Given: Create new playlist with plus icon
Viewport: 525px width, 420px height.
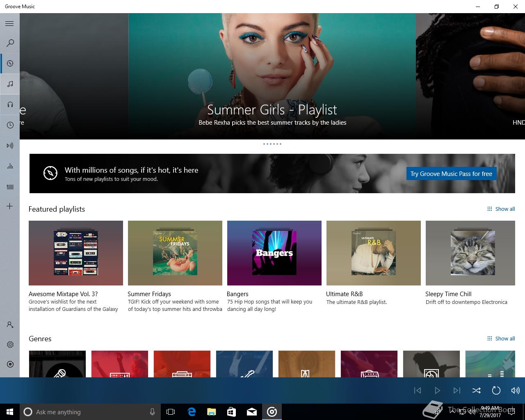Looking at the screenshot, I should [10, 206].
